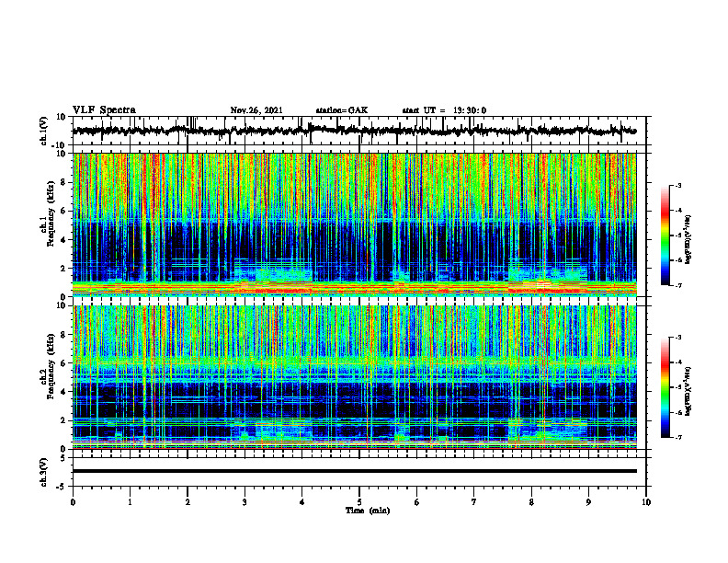Click the "Time (min)" axis title

(368, 511)
